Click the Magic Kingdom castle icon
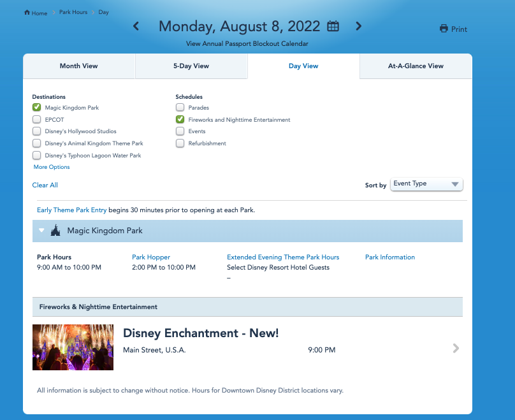Viewport: 515px width, 420px height. (55, 231)
